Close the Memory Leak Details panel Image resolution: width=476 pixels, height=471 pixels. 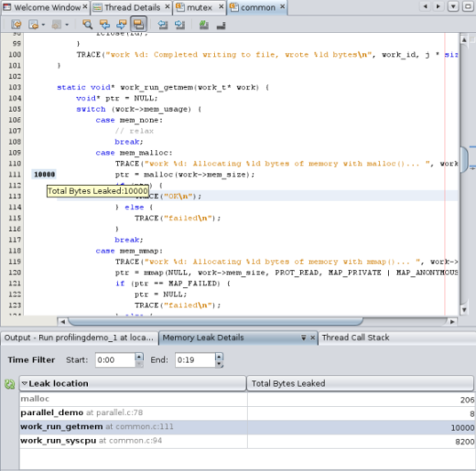point(312,337)
